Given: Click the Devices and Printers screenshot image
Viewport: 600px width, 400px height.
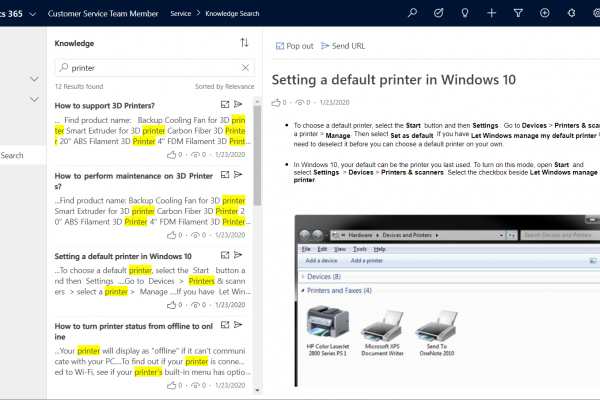Looking at the screenshot, I should (447, 301).
